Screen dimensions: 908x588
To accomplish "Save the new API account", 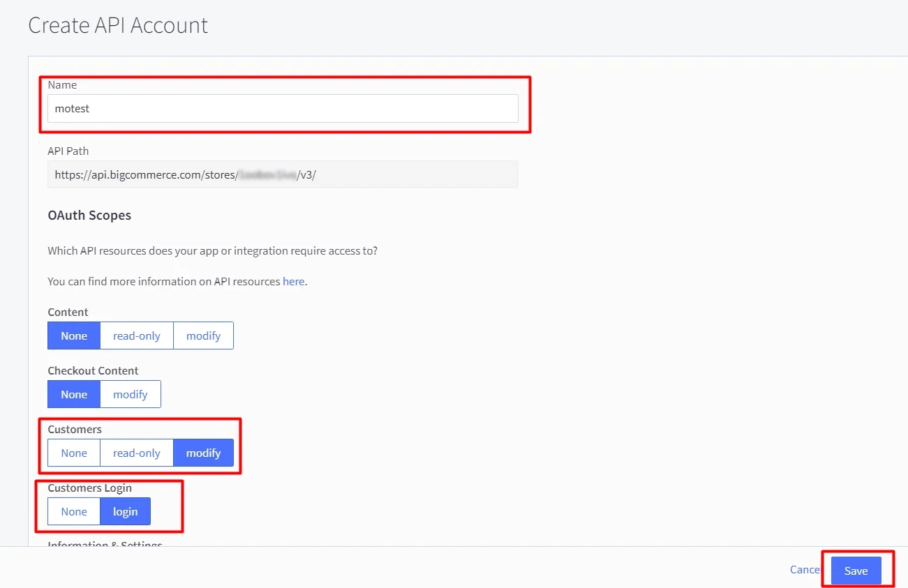I will (856, 571).
